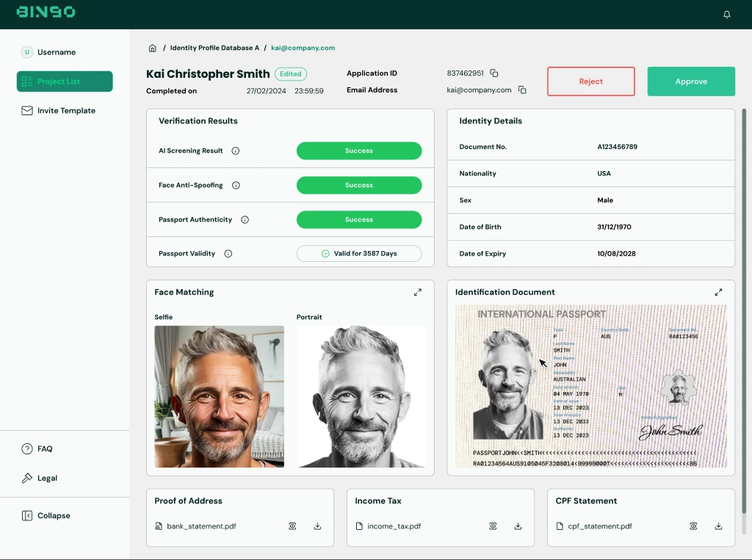Image resolution: width=752 pixels, height=560 pixels.
Task: Click income_tax.pdf file name
Action: 394,526
